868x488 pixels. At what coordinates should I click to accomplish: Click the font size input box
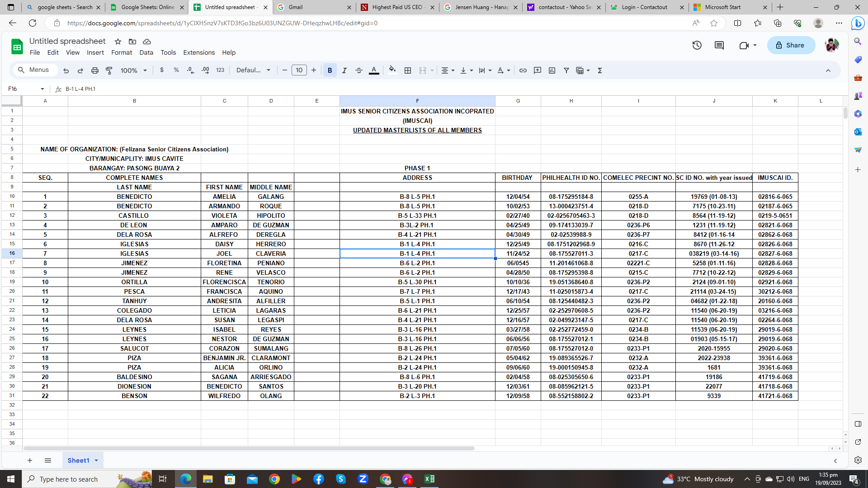click(299, 70)
